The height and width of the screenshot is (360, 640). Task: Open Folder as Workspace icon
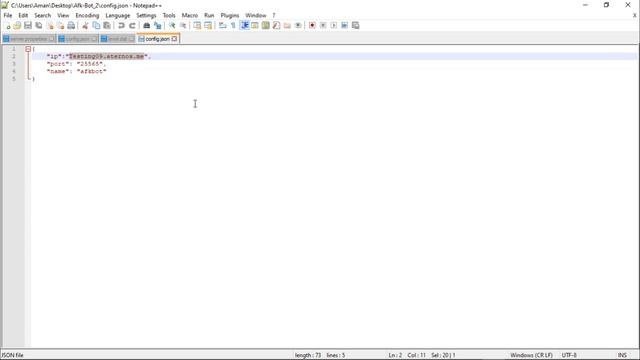[x=287, y=26]
